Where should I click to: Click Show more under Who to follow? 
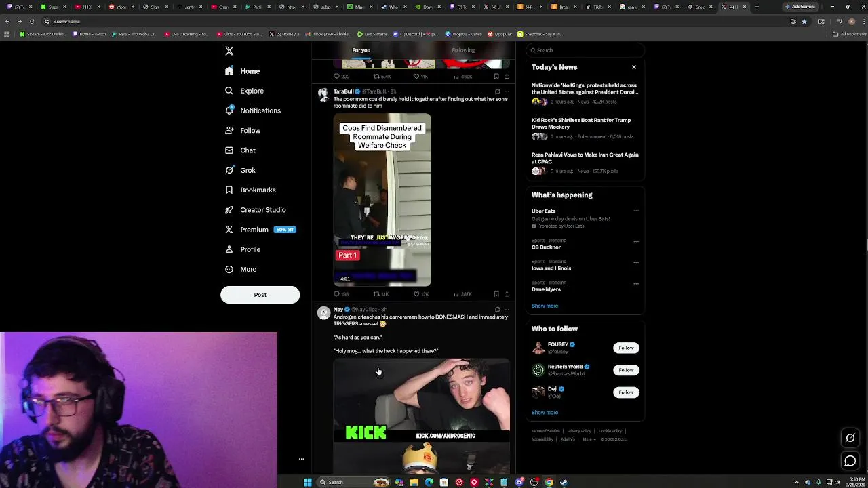545,412
